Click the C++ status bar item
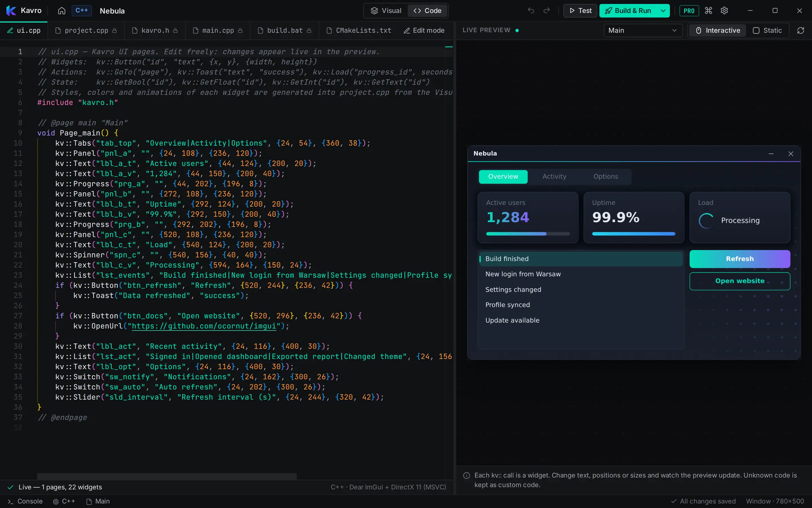 tap(64, 501)
